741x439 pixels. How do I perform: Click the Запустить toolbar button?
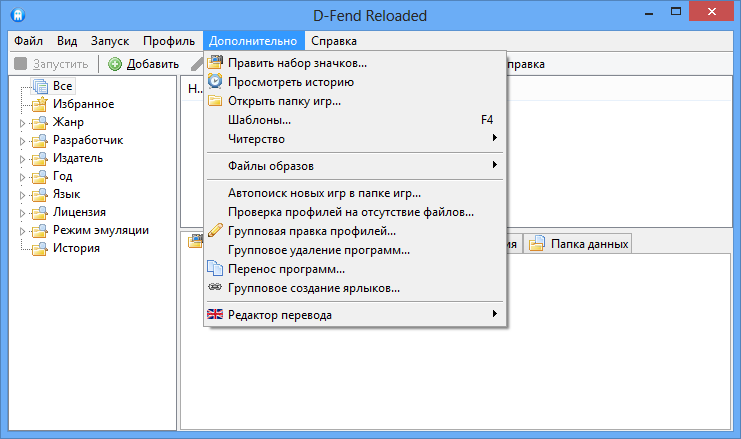tap(52, 64)
